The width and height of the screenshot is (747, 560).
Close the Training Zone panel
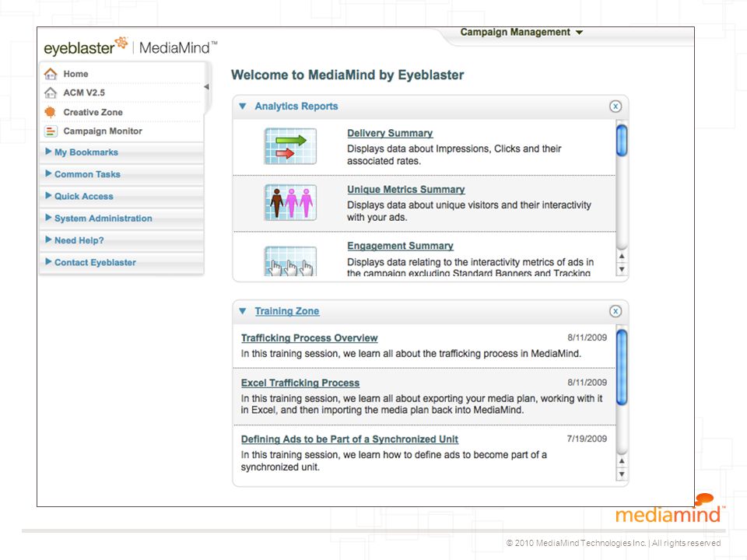(615, 311)
